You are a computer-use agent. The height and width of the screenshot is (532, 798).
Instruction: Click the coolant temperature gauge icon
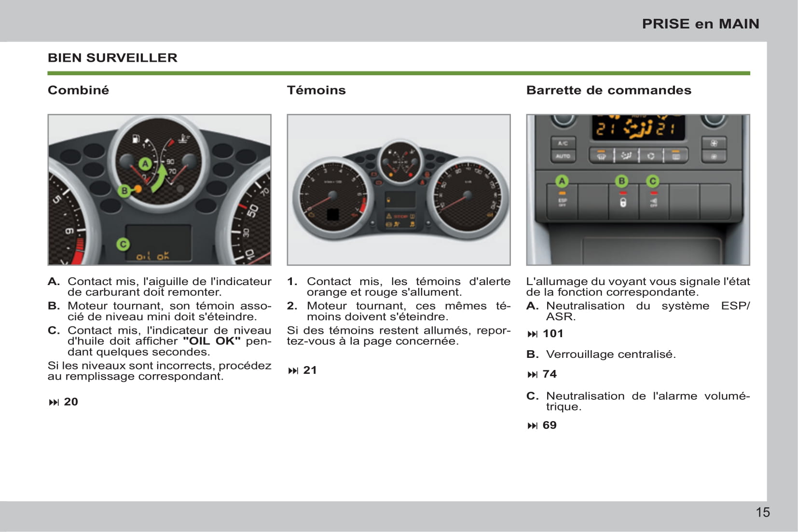(183, 139)
